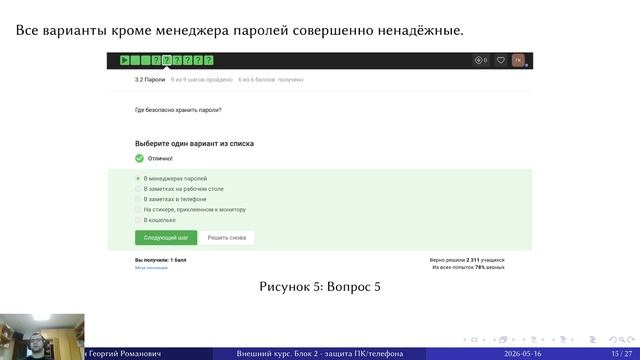The width and height of the screenshot is (640, 360).
Task: Click the caption Рисунок 5: Вопрос 5
Action: (x=320, y=287)
